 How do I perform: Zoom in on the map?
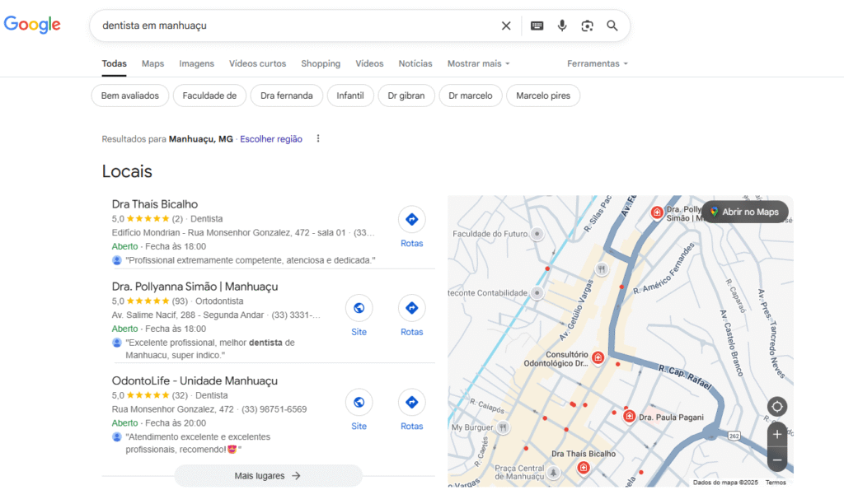pos(776,434)
